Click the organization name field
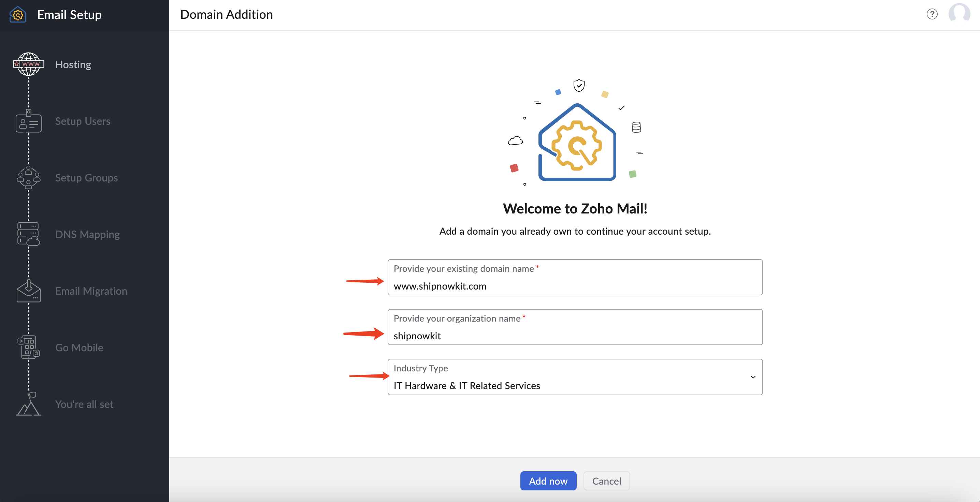The width and height of the screenshot is (980, 502). (x=575, y=327)
